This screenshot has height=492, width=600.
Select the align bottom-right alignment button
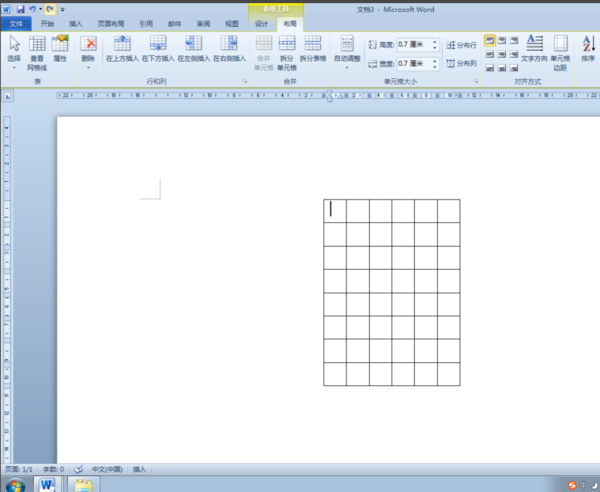click(x=514, y=68)
